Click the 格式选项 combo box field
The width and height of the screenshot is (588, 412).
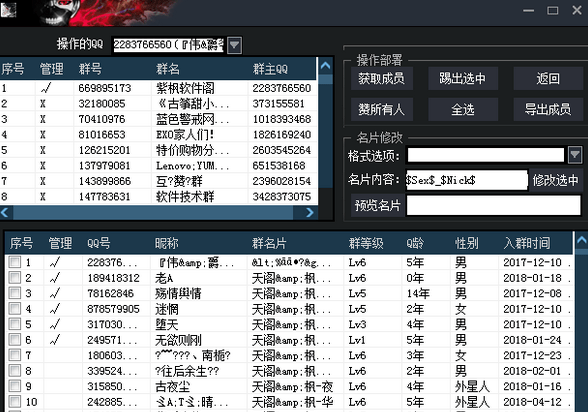(x=486, y=155)
